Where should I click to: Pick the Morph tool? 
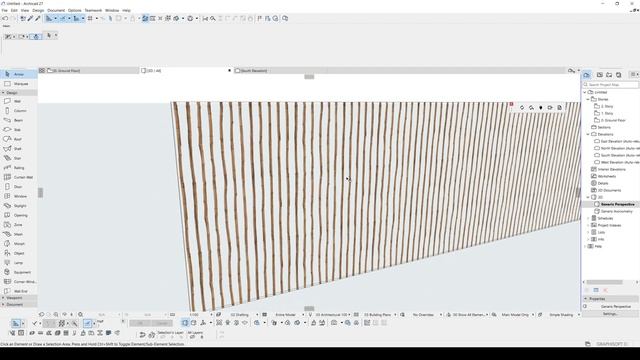click(x=19, y=244)
